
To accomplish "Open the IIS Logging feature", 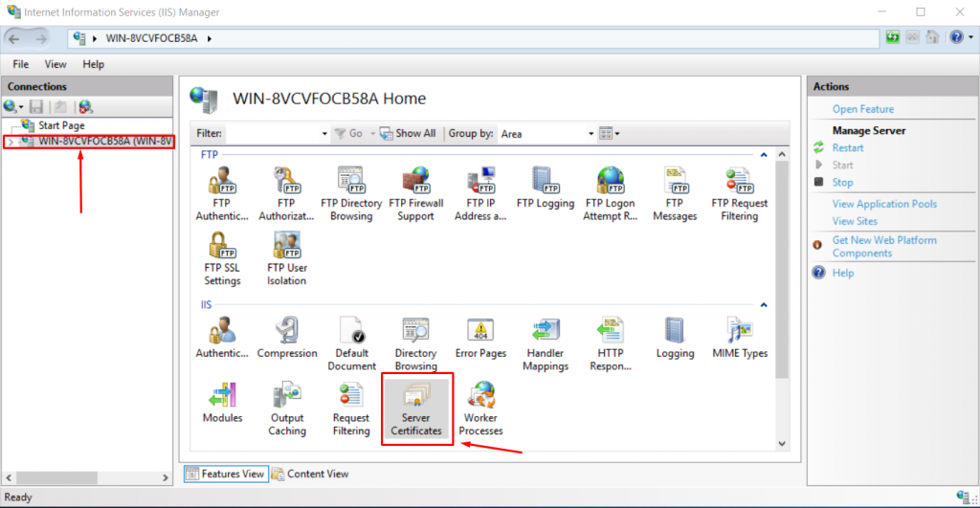I will click(675, 338).
